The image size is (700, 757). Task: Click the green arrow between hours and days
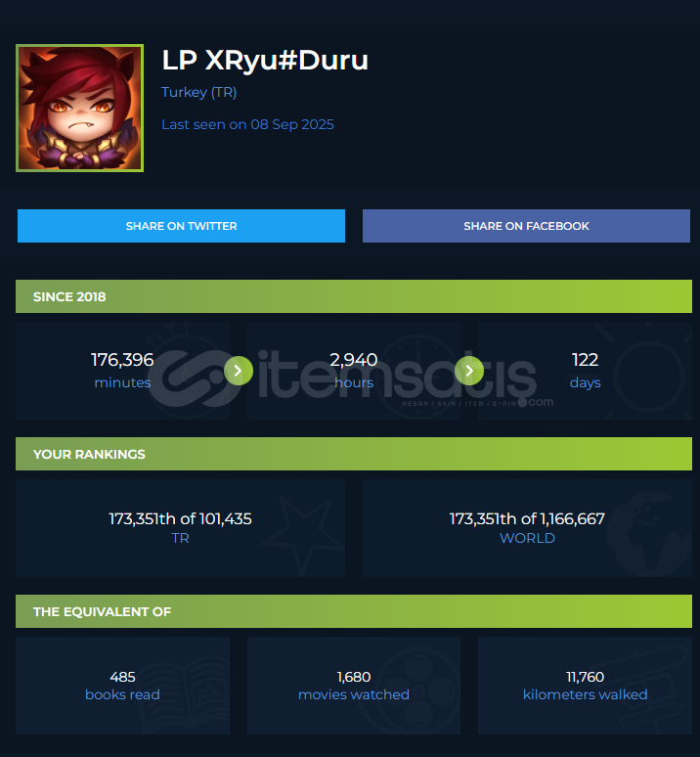click(469, 371)
